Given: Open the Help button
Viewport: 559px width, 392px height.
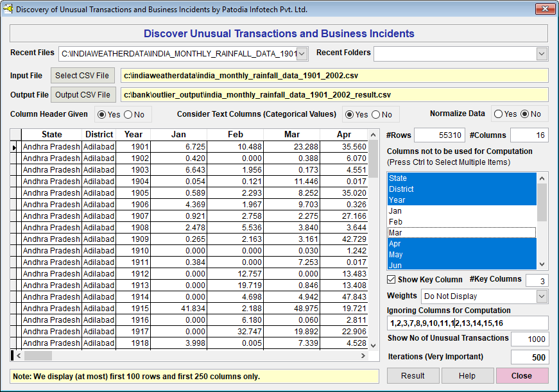Looking at the screenshot, I should [467, 376].
